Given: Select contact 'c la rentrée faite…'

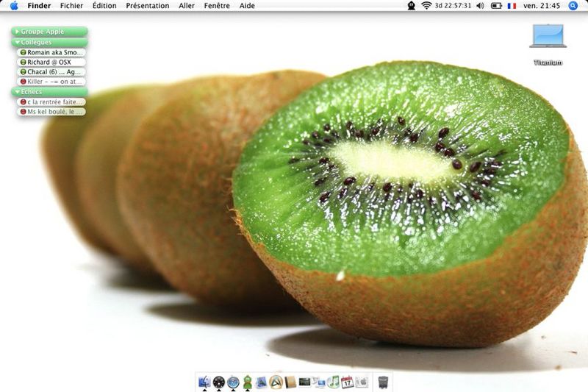Looking at the screenshot, I should [x=51, y=102].
